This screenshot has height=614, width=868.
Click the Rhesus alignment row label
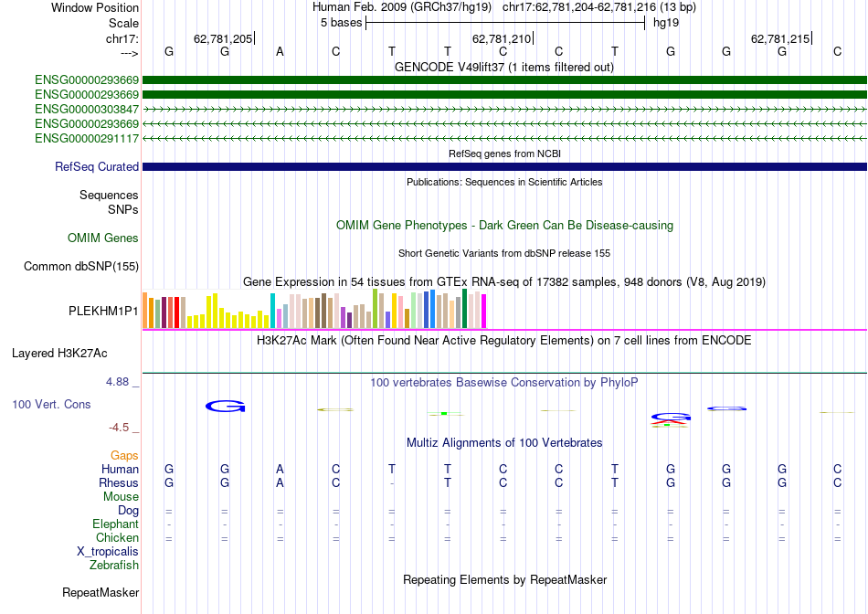point(119,482)
